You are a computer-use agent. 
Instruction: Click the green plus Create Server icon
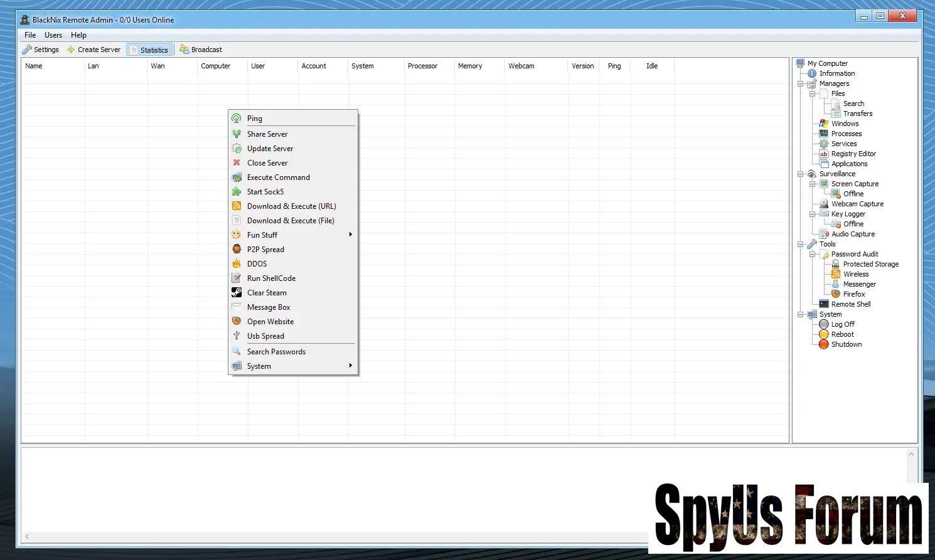71,50
